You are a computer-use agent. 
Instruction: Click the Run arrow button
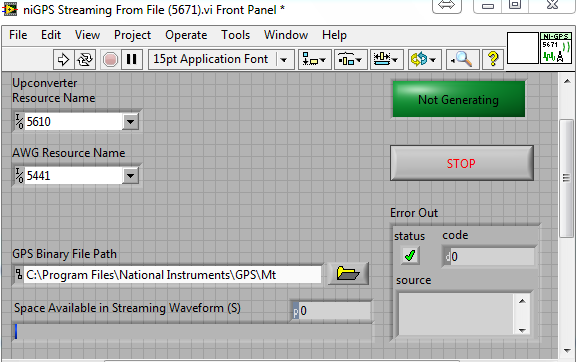pos(63,59)
